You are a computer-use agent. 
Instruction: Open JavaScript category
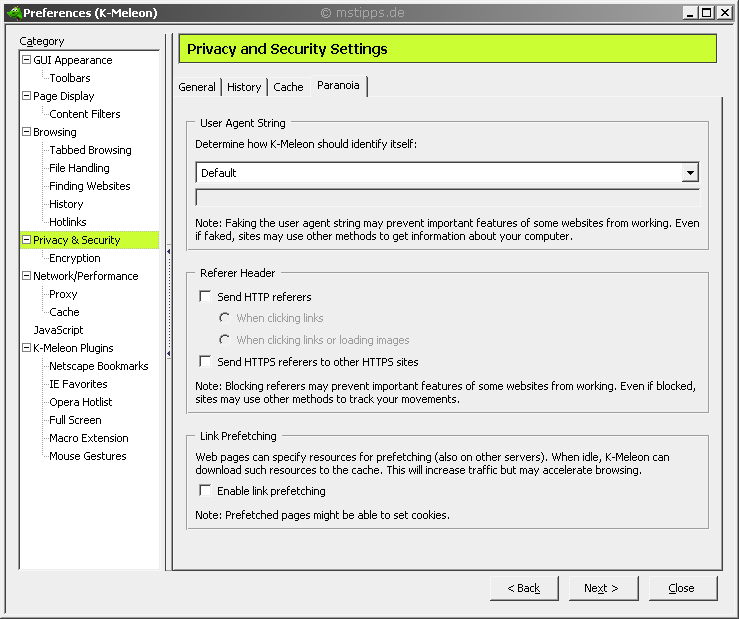click(58, 330)
